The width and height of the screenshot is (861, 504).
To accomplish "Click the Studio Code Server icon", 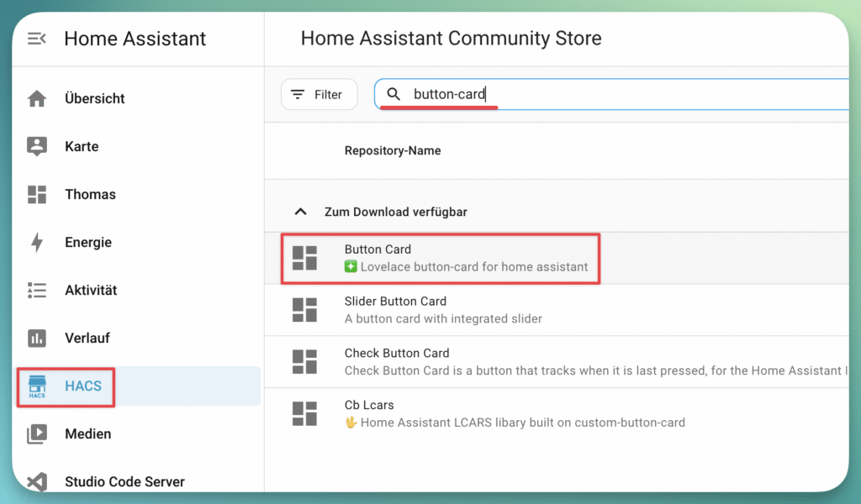I will [37, 481].
